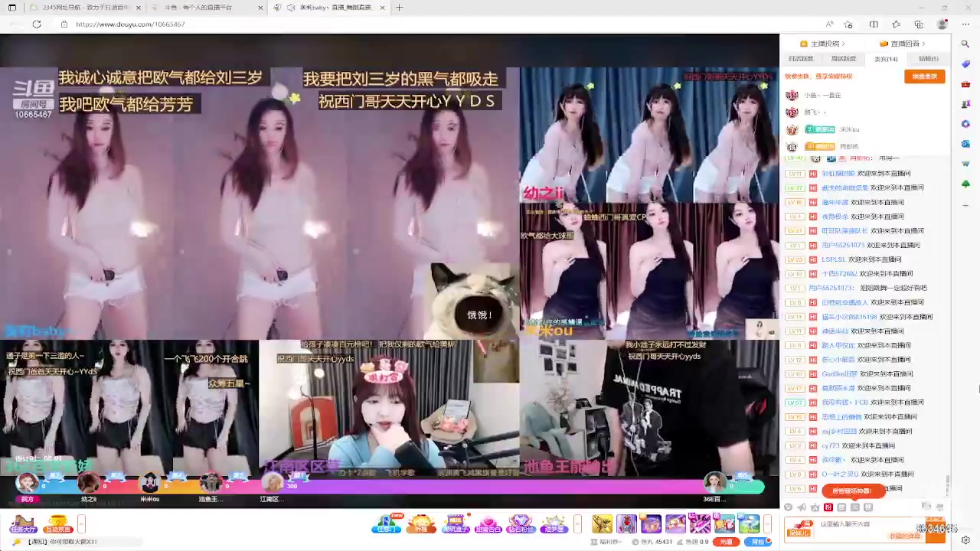The image size is (980, 551).
Task: Switch to first browser tab 2345网址导航
Action: click(84, 8)
